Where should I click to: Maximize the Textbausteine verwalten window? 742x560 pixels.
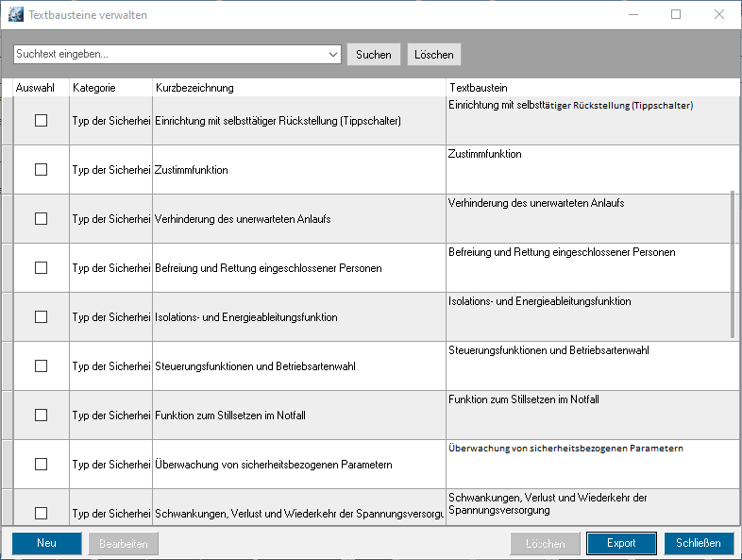(676, 15)
